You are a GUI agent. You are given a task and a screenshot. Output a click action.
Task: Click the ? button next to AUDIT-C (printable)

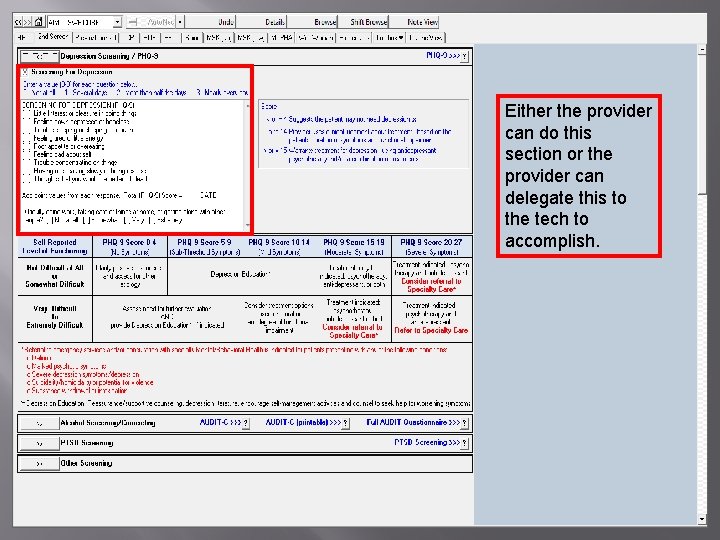[x=346, y=423]
